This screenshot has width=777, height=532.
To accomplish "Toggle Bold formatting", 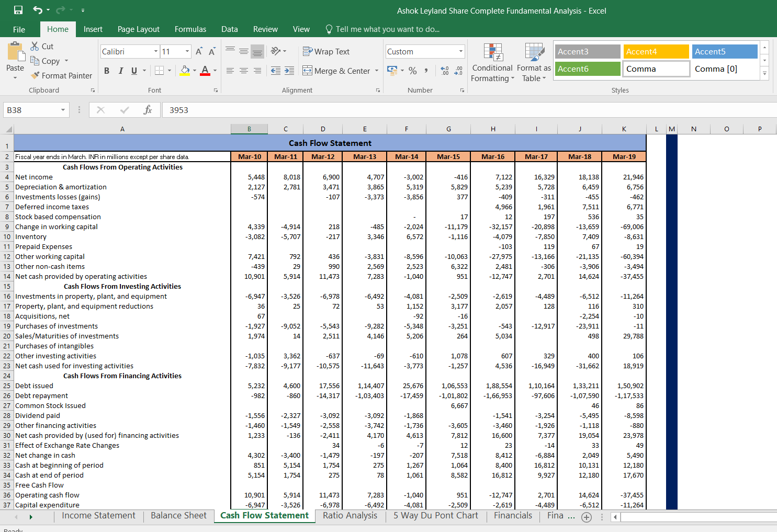I will pos(107,71).
